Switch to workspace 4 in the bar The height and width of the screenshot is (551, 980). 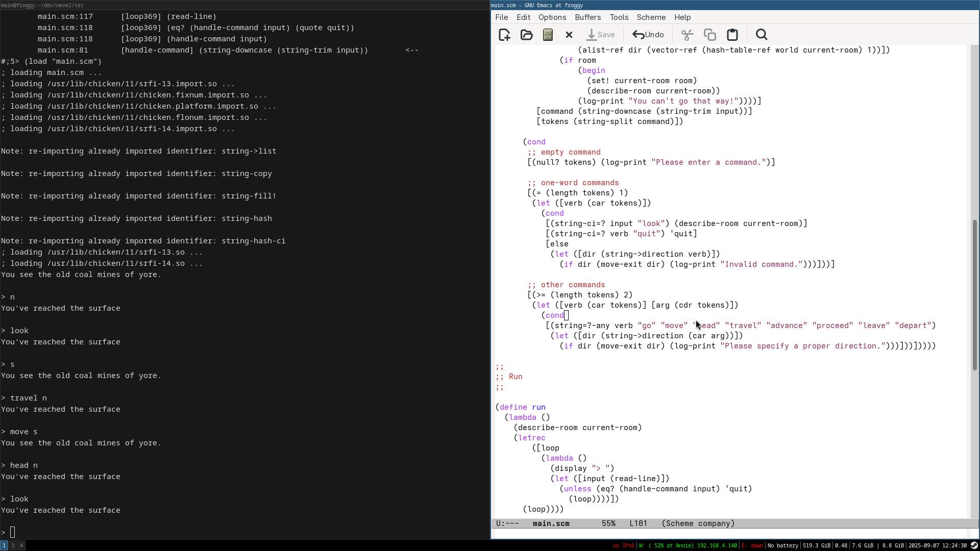[x=21, y=545]
